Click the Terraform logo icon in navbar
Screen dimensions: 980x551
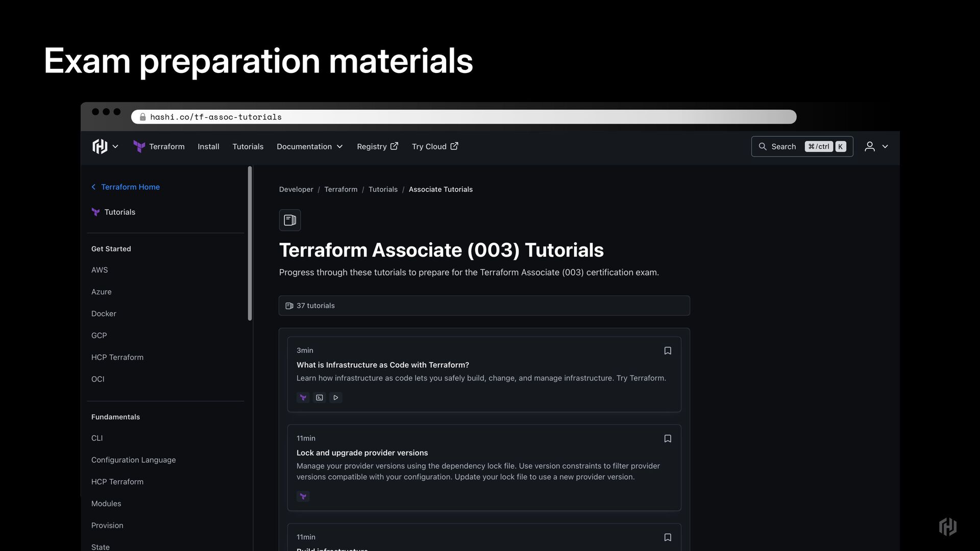(x=139, y=146)
